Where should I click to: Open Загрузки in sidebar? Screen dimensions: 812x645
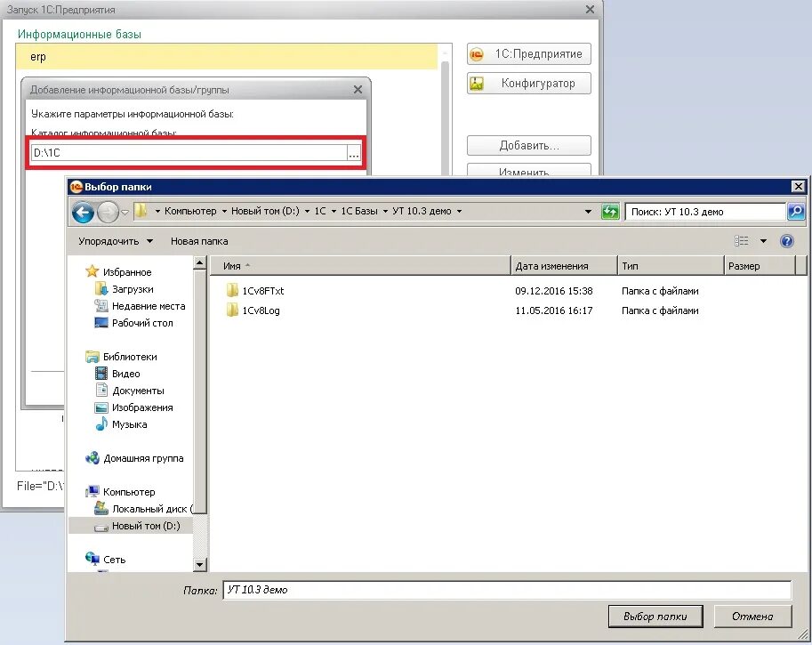(125, 288)
